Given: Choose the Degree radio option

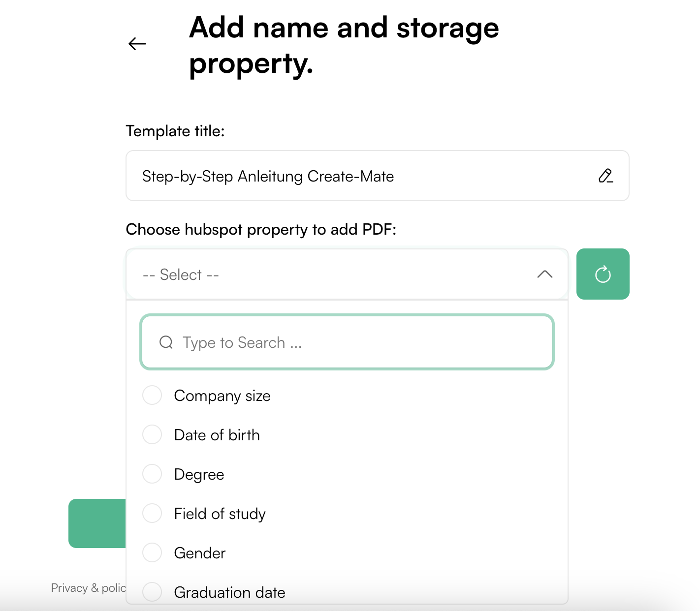Looking at the screenshot, I should pos(152,474).
